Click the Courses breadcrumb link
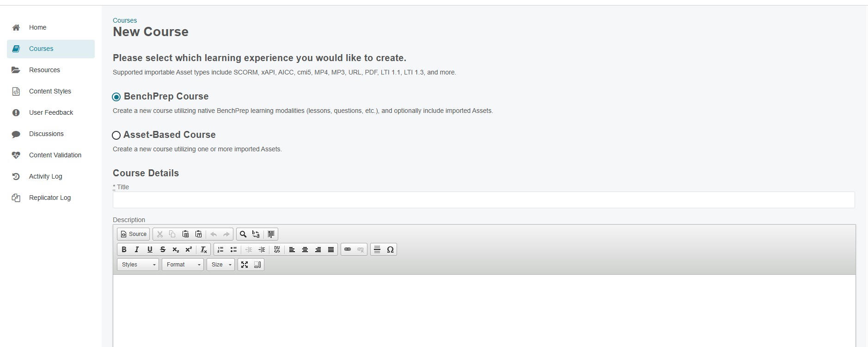This screenshot has width=868, height=347. point(125,20)
